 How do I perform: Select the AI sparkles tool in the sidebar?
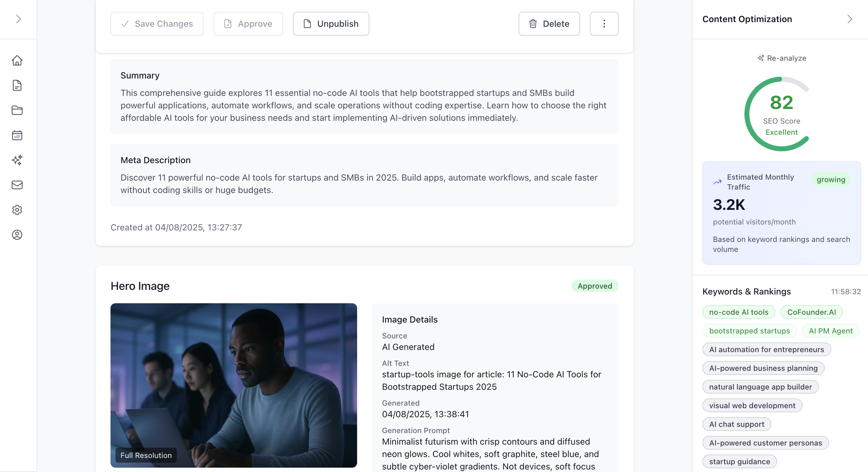[x=17, y=160]
